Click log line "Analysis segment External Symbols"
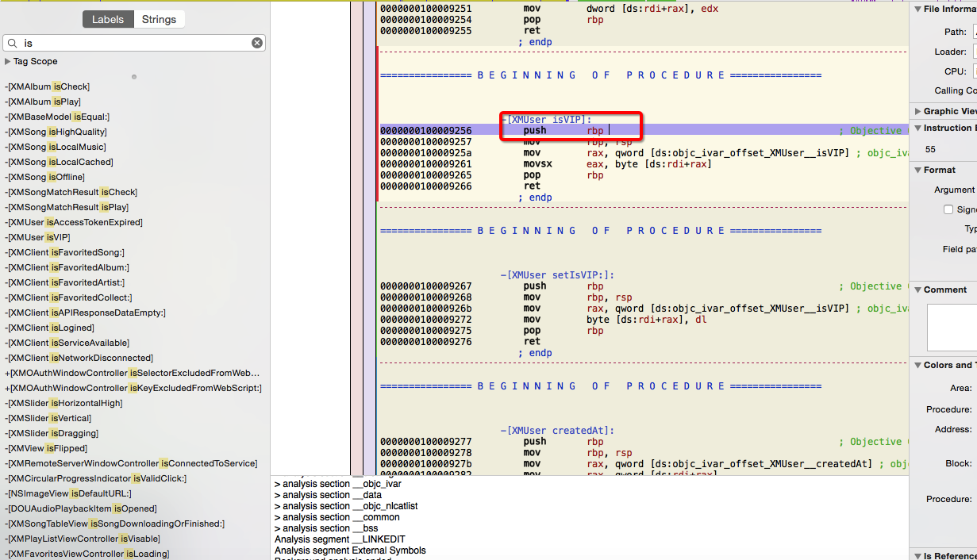The height and width of the screenshot is (560, 977). click(350, 550)
